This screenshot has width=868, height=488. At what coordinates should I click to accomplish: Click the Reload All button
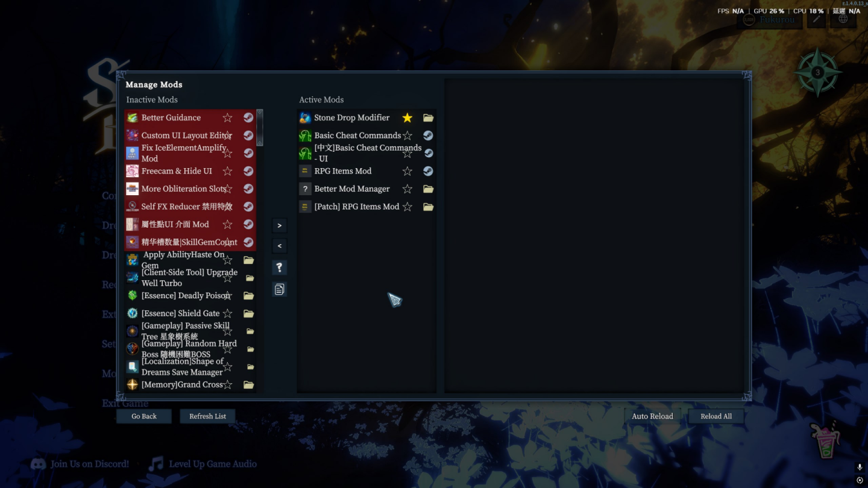[x=716, y=416]
